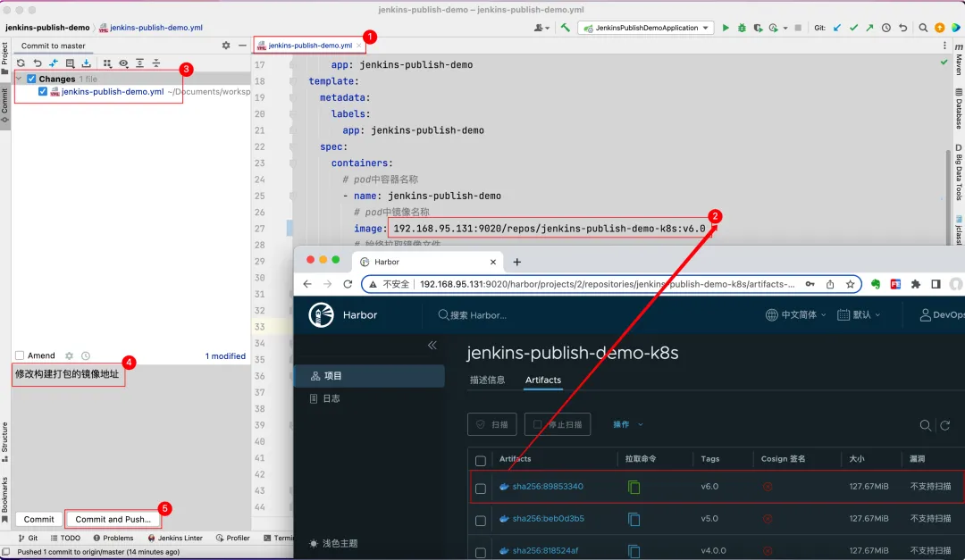Screen dimensions: 965x560
Task: Open Group By options in Commit panel
Action: [107, 63]
